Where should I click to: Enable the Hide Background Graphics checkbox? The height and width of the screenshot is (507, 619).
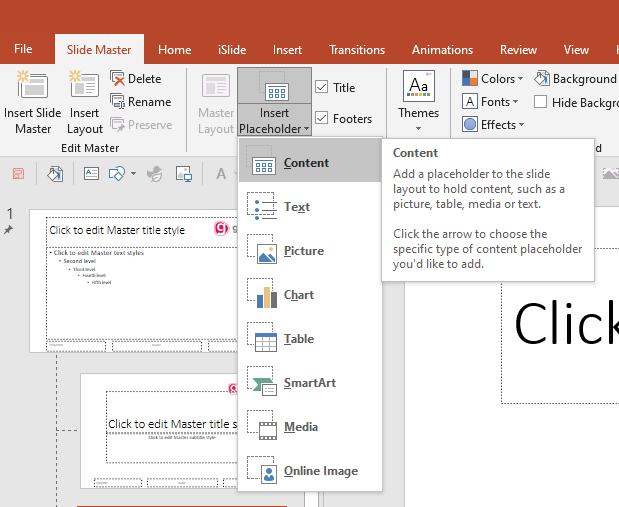(x=540, y=102)
